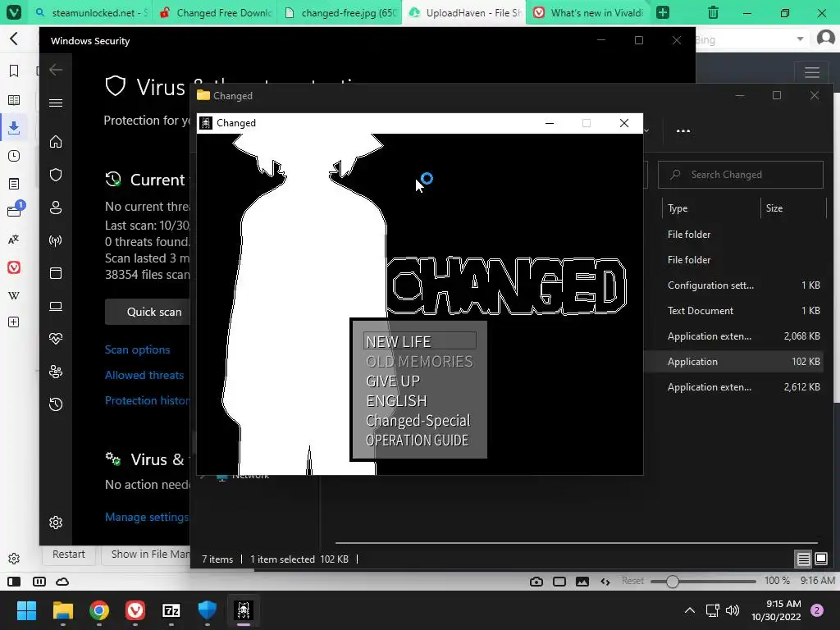Open Protection history link

[147, 400]
